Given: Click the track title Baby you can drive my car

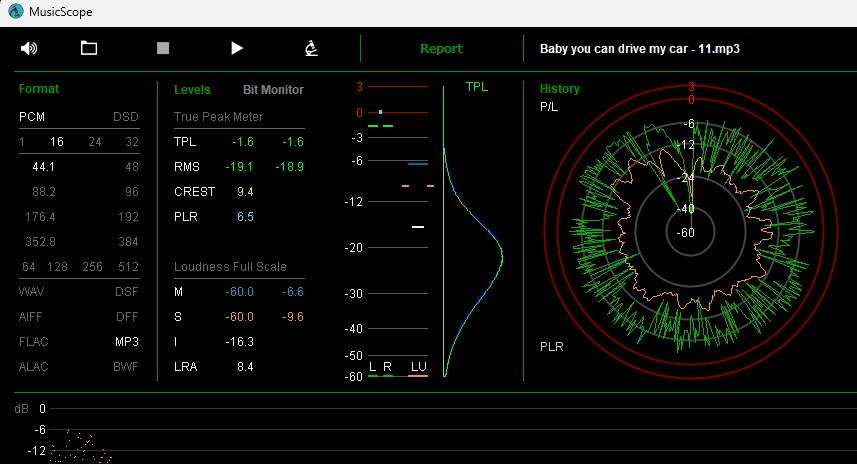Looking at the screenshot, I should 639,49.
